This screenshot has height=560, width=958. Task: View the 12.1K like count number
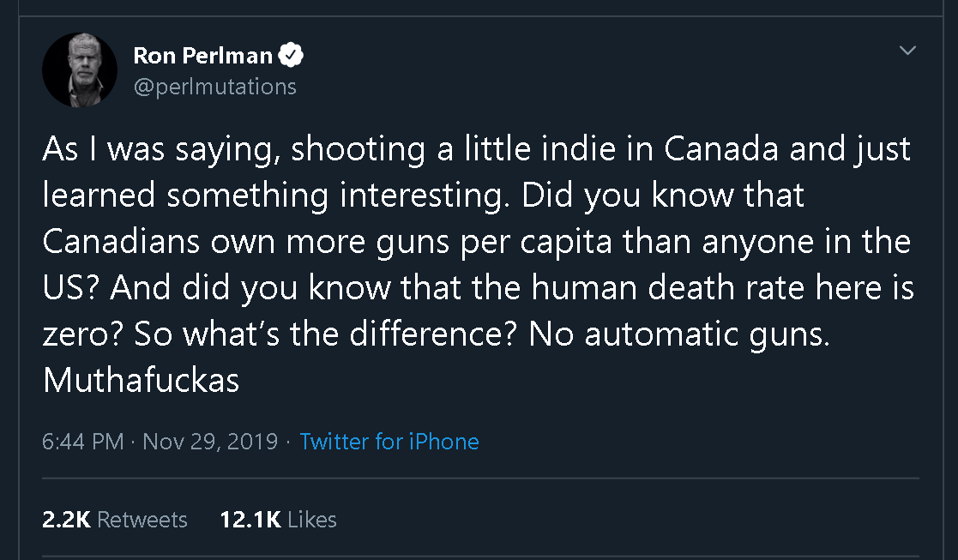point(250,520)
